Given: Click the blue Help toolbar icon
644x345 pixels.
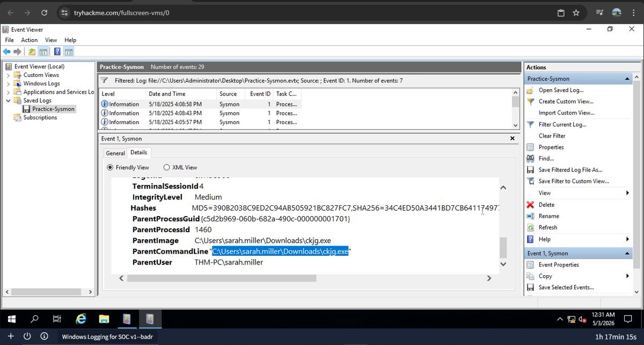Looking at the screenshot, I should (57, 52).
